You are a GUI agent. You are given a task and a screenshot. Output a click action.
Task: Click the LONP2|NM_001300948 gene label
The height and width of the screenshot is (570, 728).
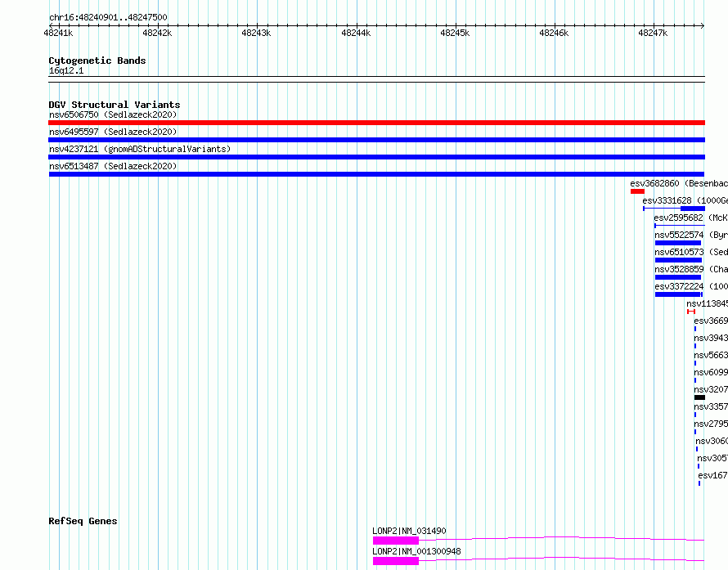(416, 551)
